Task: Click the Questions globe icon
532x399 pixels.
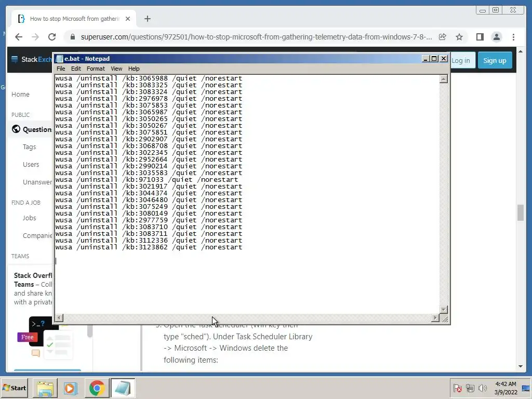Action: pyautogui.click(x=16, y=129)
